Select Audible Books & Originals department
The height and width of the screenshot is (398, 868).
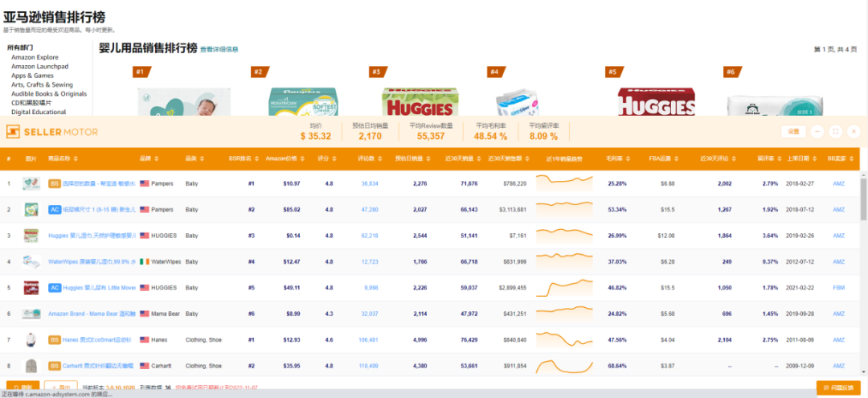49,93
